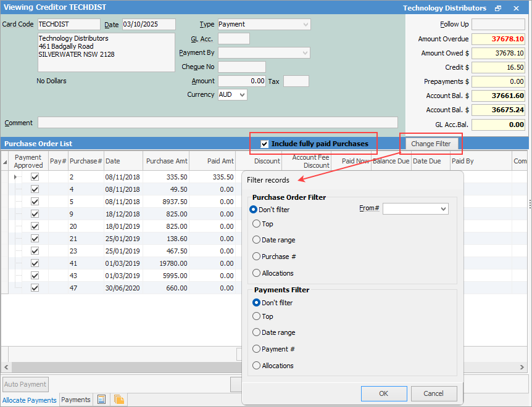Select Date range in Purchase Order Filter
Viewport: 532px width, 407px height.
coord(257,240)
